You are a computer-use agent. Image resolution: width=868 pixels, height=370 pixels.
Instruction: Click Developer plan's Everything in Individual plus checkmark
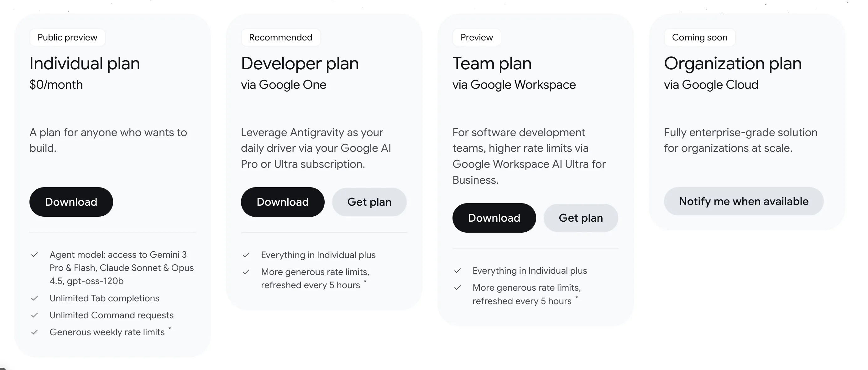tap(246, 255)
